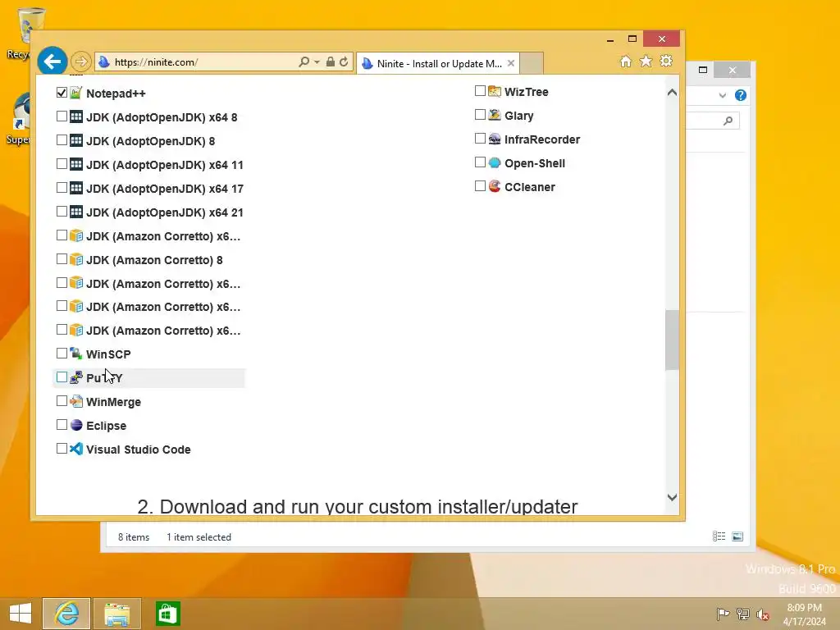Click the CCleaner app icon
Image resolution: width=840 pixels, height=630 pixels.
pos(495,186)
